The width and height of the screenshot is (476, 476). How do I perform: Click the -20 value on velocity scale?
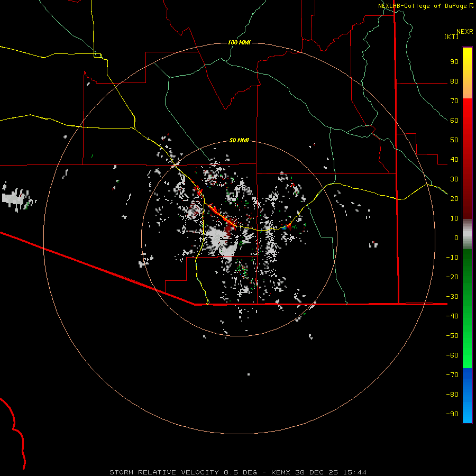[x=452, y=277]
